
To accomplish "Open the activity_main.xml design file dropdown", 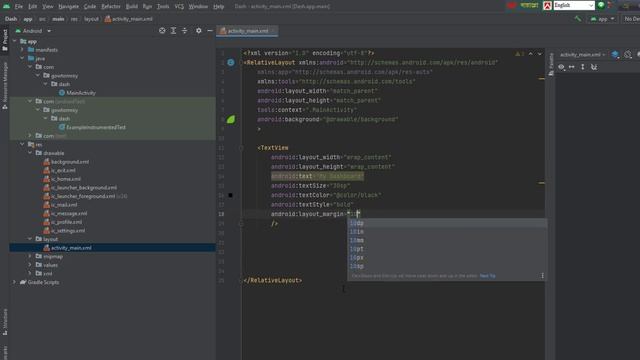I will 582,54.
